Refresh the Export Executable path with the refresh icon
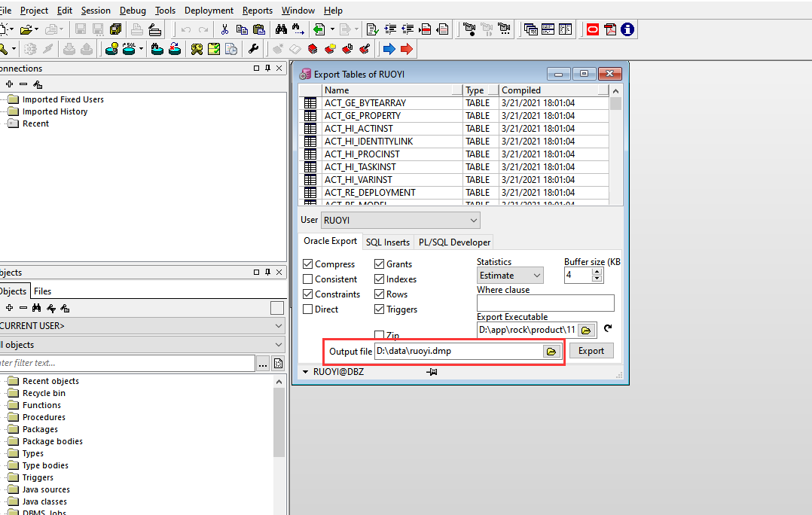812x515 pixels. coord(608,329)
